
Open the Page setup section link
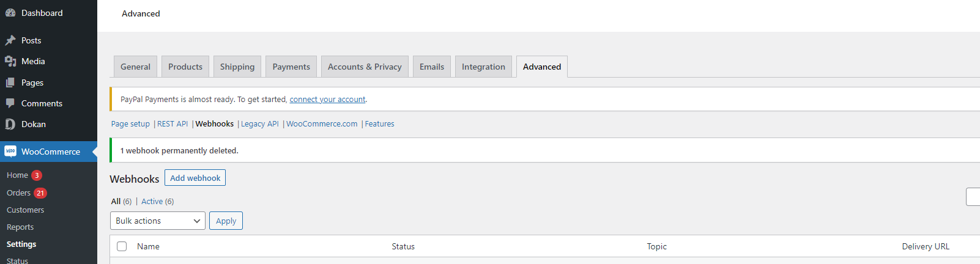(130, 124)
